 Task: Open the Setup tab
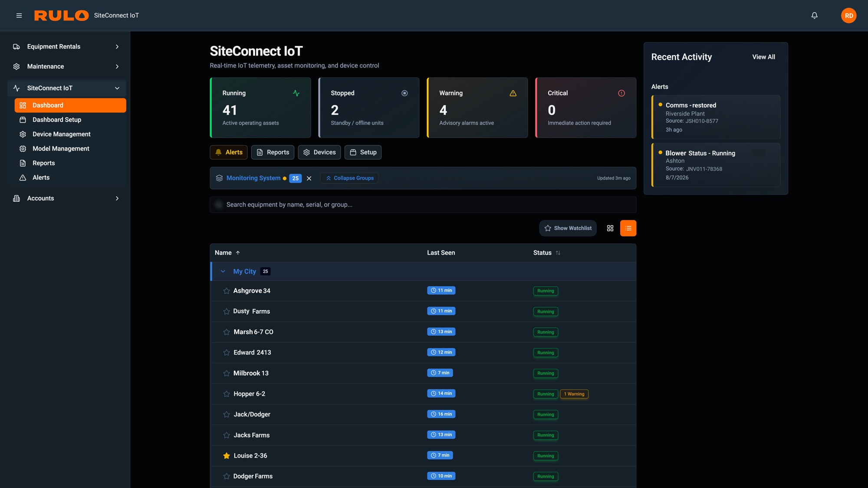[x=363, y=152]
